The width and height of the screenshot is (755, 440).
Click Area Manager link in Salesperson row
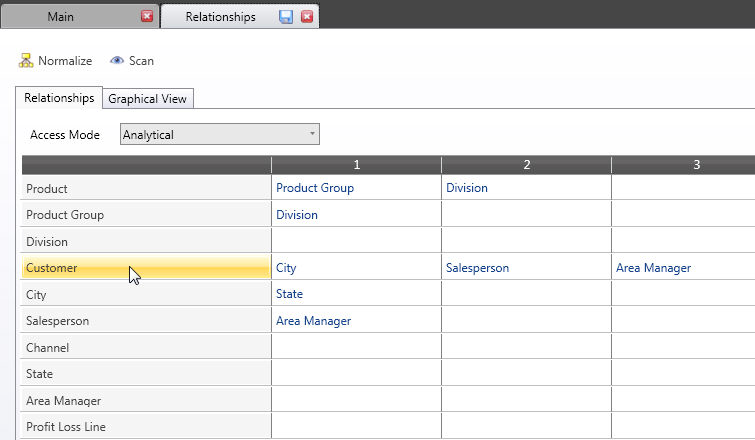[x=313, y=321]
